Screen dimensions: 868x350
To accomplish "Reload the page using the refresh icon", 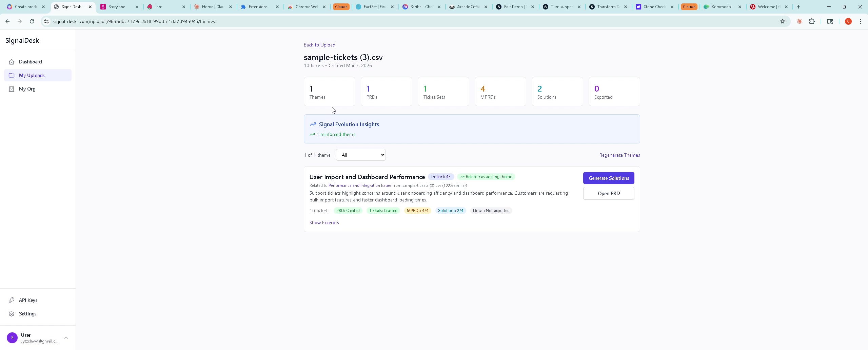I will coord(32,21).
